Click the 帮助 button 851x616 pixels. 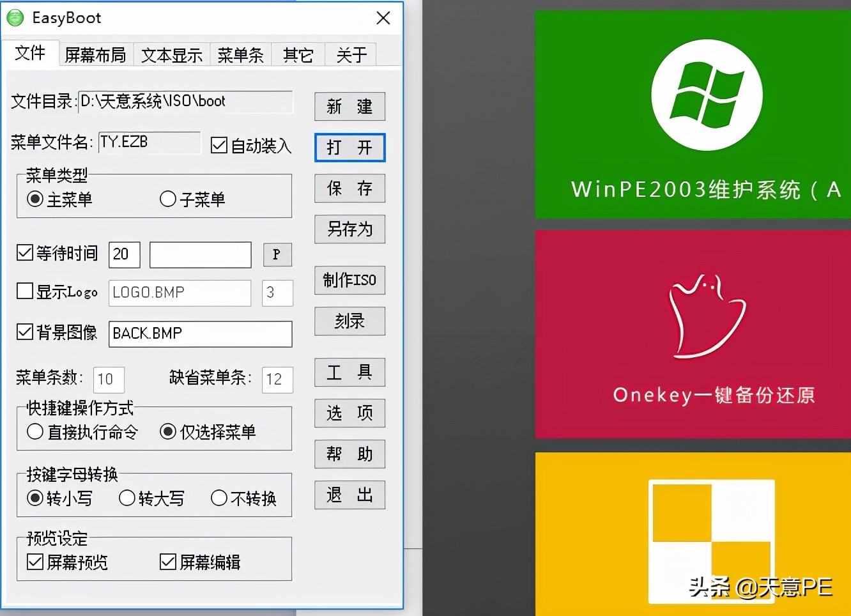349,454
